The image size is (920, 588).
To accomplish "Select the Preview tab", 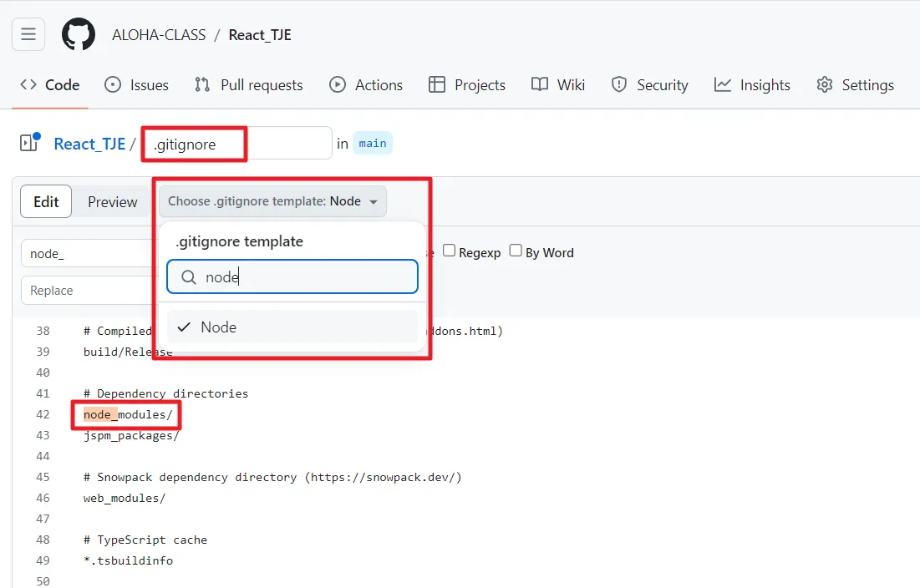I will click(x=112, y=201).
